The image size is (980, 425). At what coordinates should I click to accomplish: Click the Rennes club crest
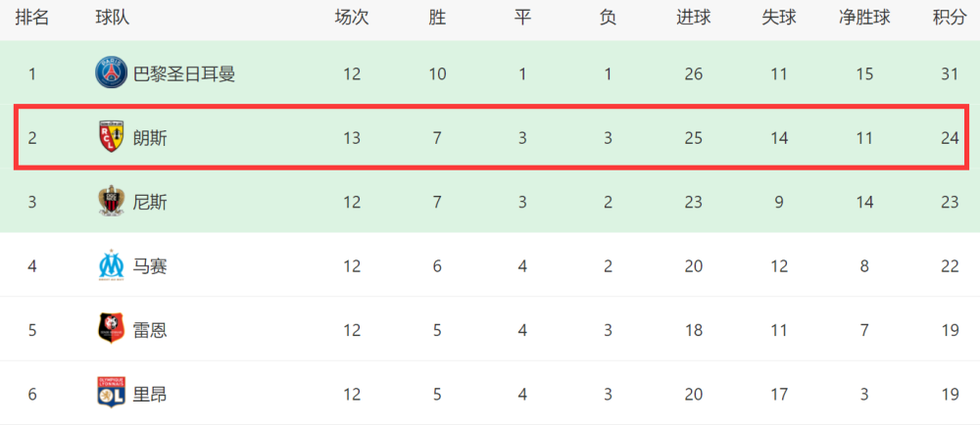(x=112, y=329)
